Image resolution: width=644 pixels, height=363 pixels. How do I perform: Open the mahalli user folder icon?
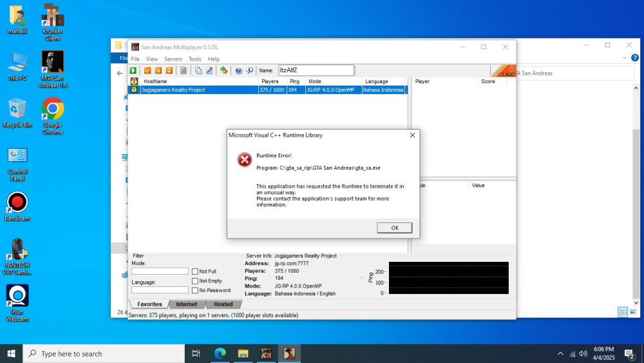(17, 19)
